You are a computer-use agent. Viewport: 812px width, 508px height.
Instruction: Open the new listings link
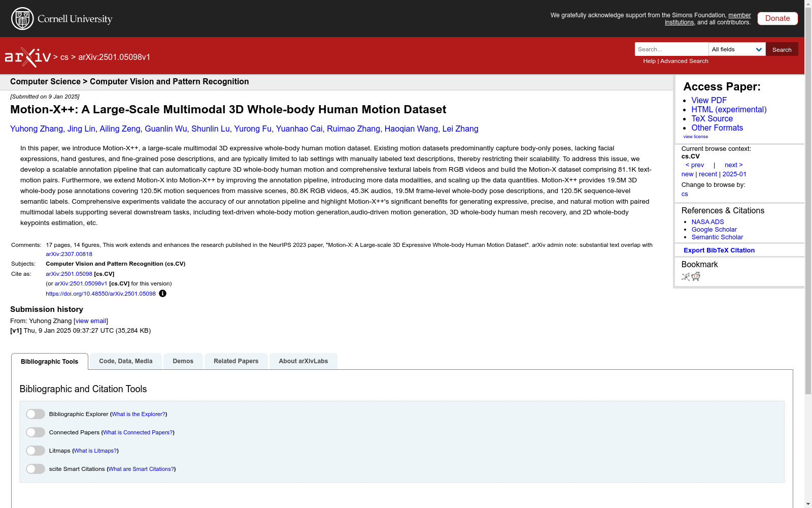click(687, 174)
